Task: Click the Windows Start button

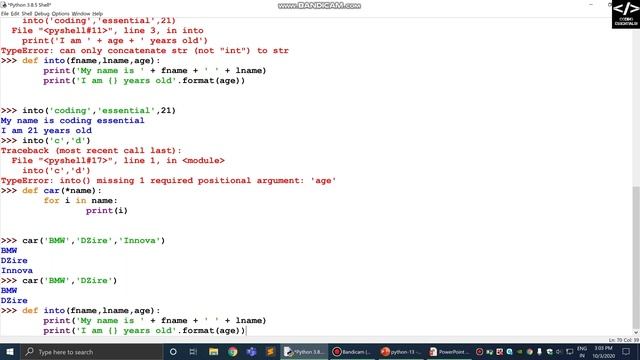Action: pos(10,351)
